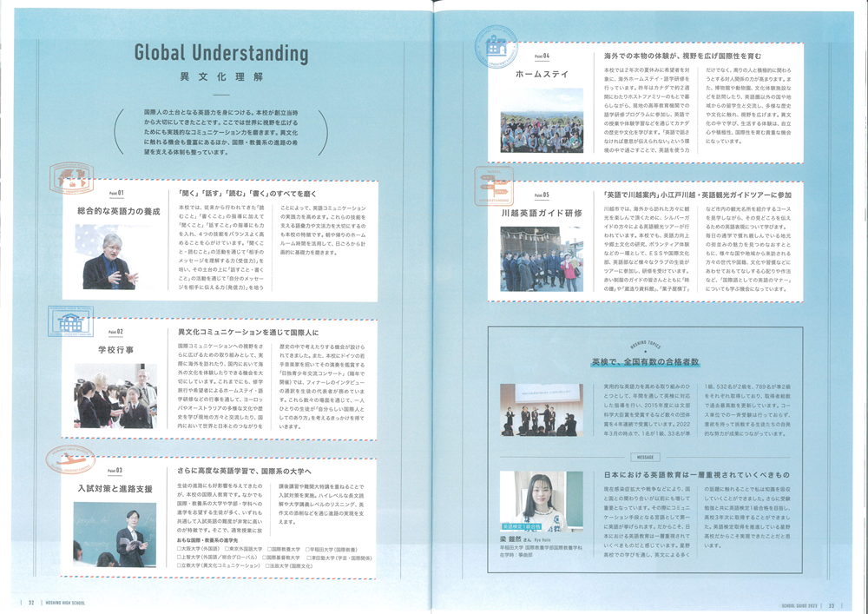Click the さらに高度な英語学習で、国際系の大学へ headline

[x=246, y=472]
